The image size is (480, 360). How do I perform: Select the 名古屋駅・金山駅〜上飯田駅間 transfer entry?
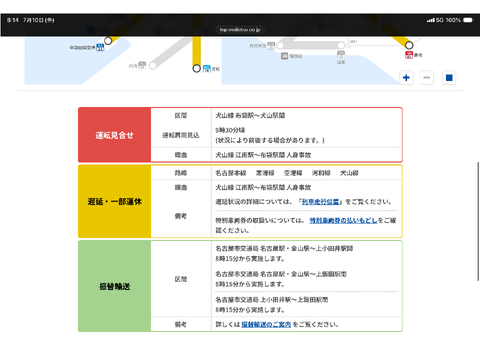point(281,279)
